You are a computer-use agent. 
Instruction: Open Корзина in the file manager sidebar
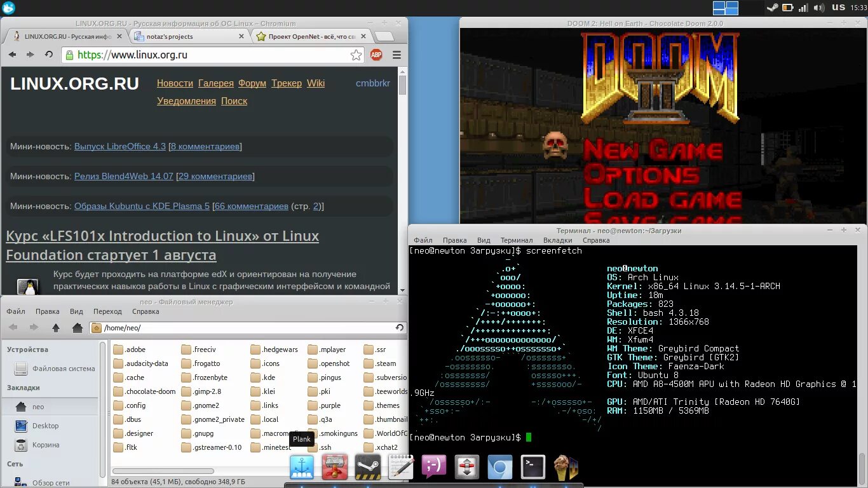51,445
